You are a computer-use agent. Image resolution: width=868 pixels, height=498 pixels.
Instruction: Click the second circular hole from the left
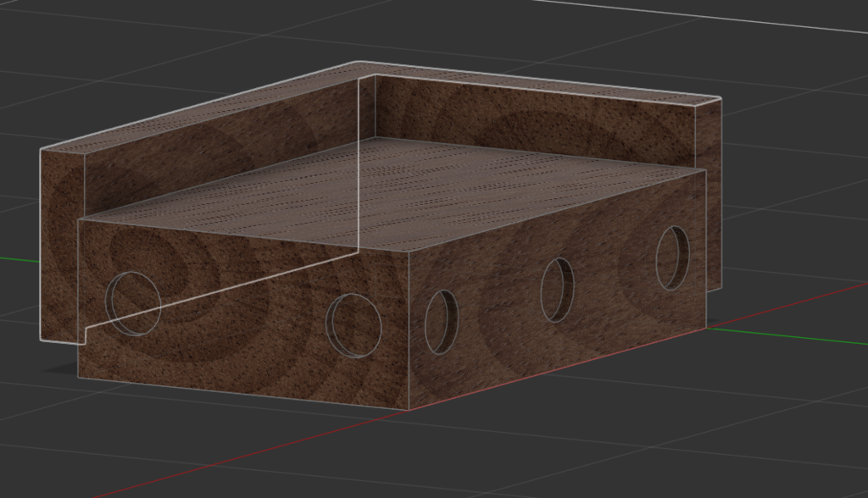pos(354,326)
